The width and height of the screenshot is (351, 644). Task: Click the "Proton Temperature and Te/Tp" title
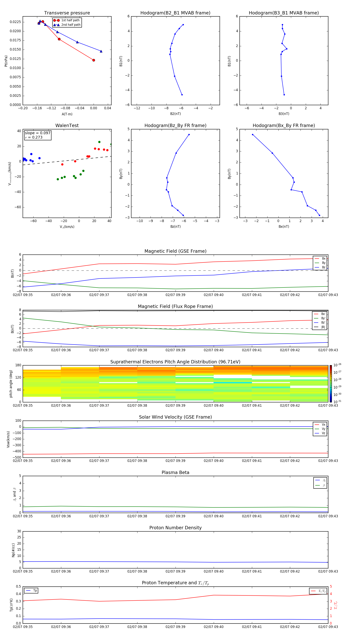coord(175,583)
